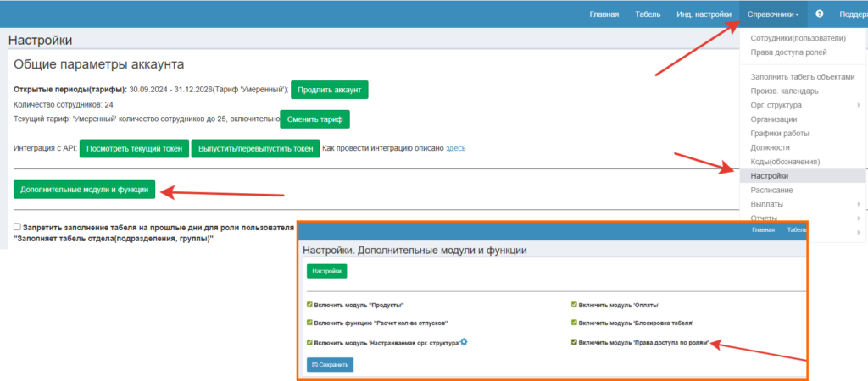The image size is (868, 381).
Task: Choose Заполнить табель объектами menu entry
Action: coord(803,77)
